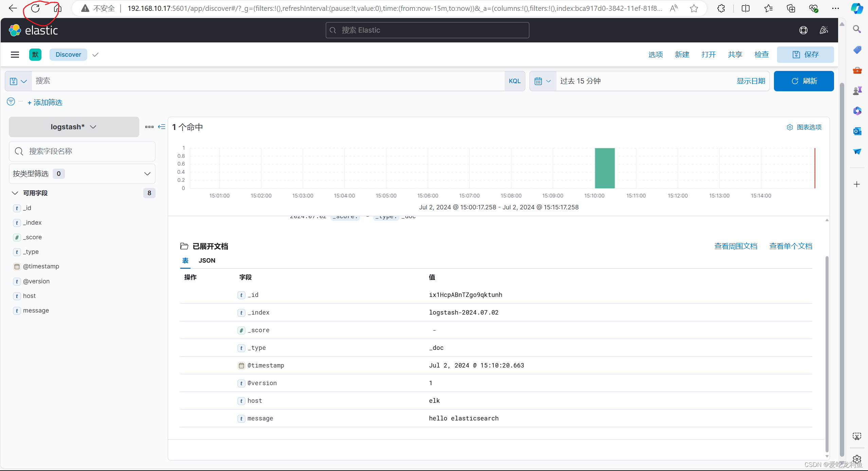868x471 pixels.
Task: Click the read aloud icon
Action: tap(674, 8)
